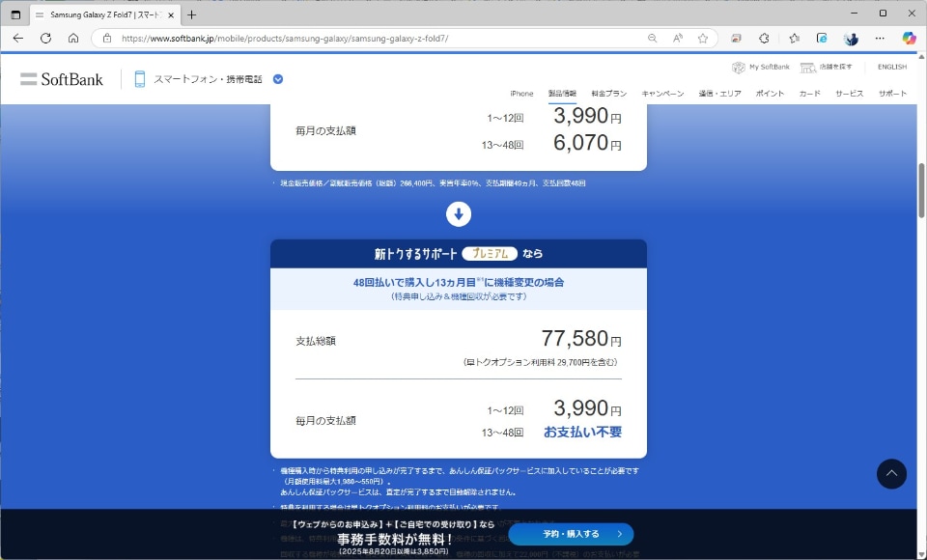Click the white circular down-arrow icon
The image size is (927, 560).
(x=459, y=214)
